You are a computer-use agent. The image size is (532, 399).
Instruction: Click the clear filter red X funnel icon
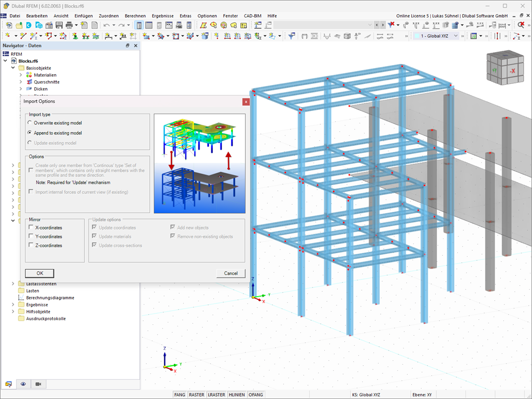pos(391,25)
